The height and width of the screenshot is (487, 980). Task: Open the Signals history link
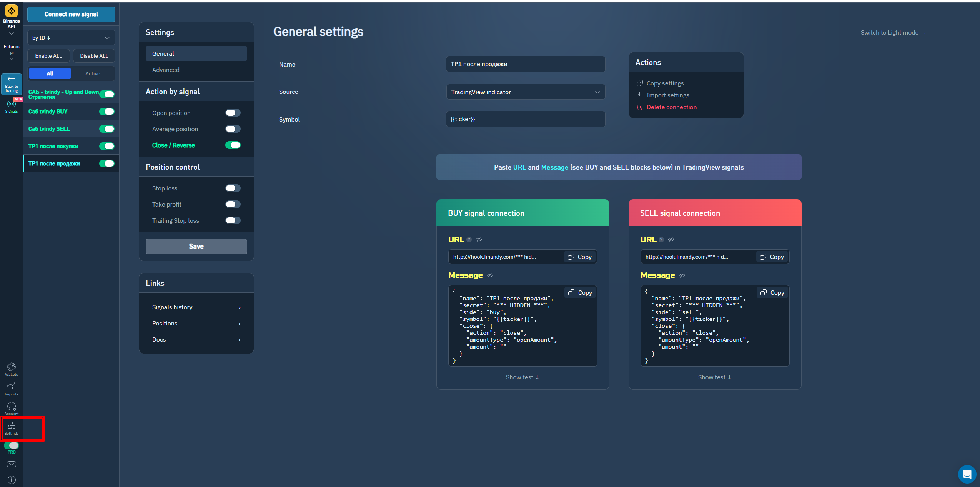196,307
